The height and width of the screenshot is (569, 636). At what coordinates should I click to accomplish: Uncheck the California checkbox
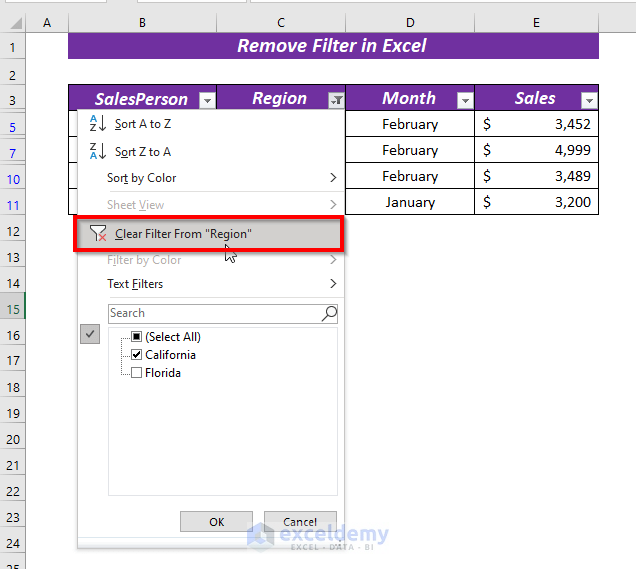point(137,354)
